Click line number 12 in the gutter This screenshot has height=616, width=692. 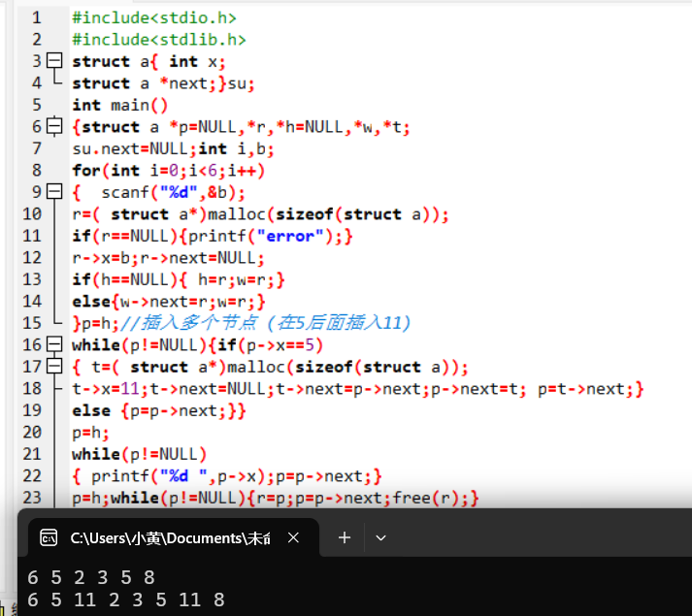click(x=32, y=257)
